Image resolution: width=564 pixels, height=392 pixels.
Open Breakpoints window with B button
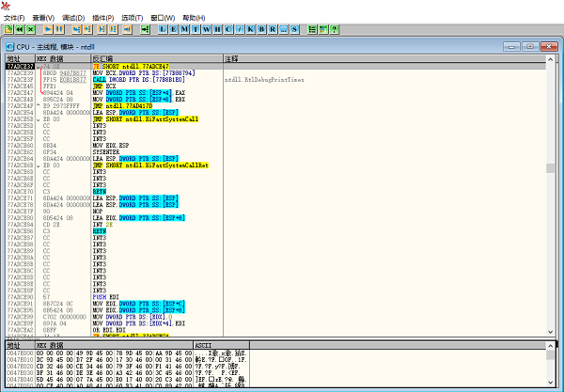262,29
